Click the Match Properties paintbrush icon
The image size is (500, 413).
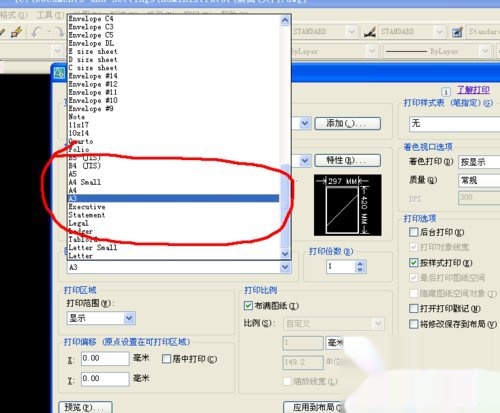point(16,32)
